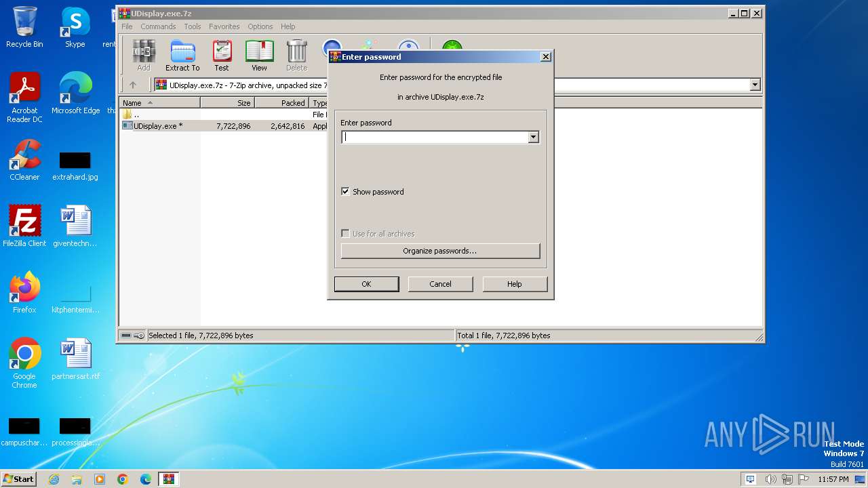The width and height of the screenshot is (868, 488).
Task: Open File Explorer from taskbar
Action: 77,479
